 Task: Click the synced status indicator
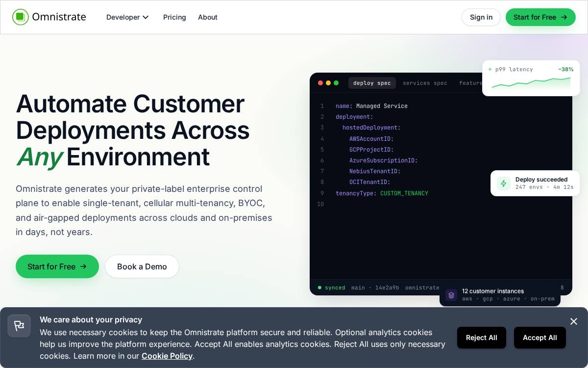(x=332, y=288)
